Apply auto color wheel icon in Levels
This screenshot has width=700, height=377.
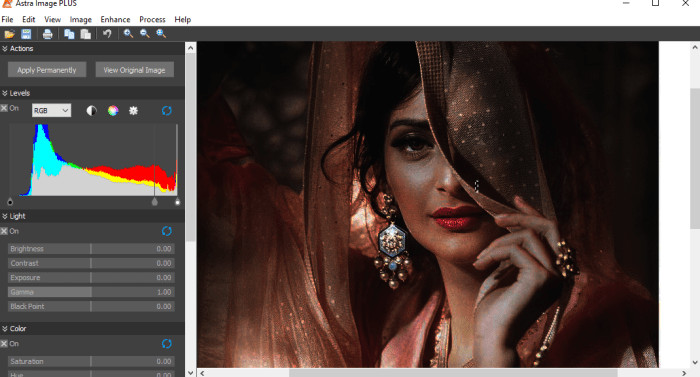113,111
